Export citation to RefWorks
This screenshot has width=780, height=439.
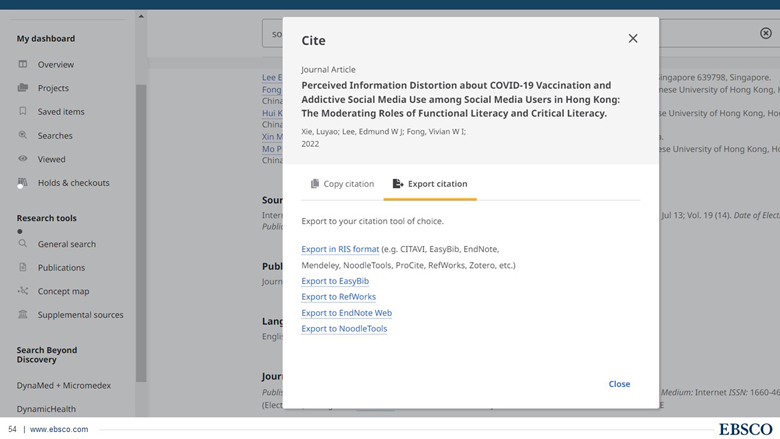338,297
